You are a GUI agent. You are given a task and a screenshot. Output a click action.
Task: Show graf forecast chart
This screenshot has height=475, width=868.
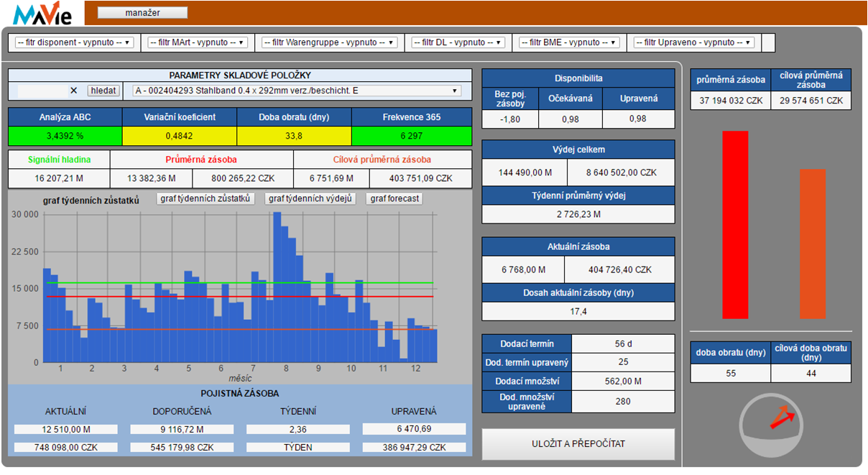point(394,198)
